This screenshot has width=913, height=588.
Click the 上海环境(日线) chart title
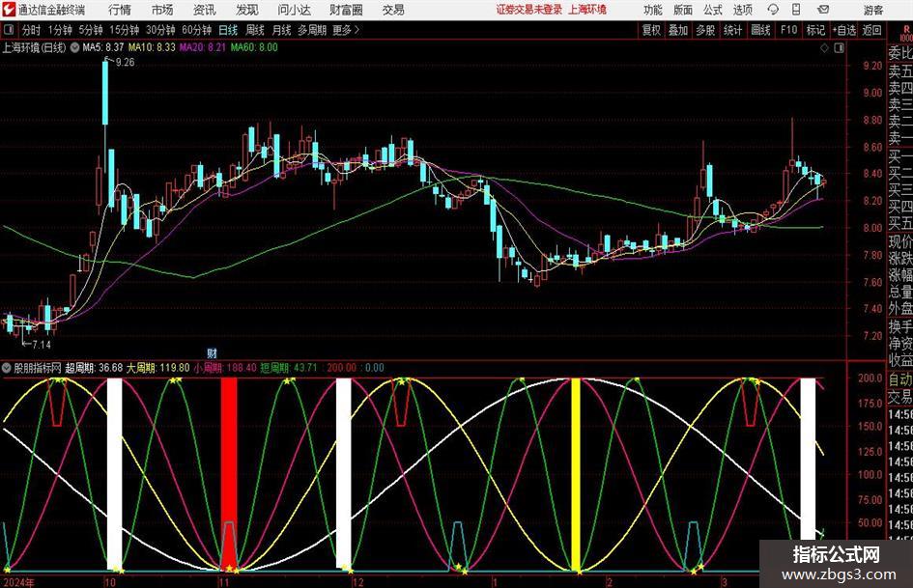[x=34, y=47]
